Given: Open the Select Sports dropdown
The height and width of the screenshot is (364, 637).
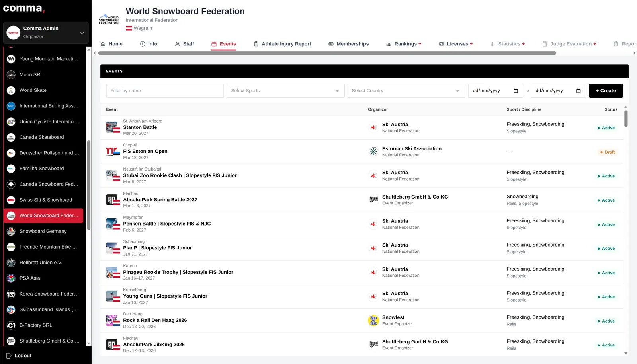Looking at the screenshot, I should [x=285, y=91].
